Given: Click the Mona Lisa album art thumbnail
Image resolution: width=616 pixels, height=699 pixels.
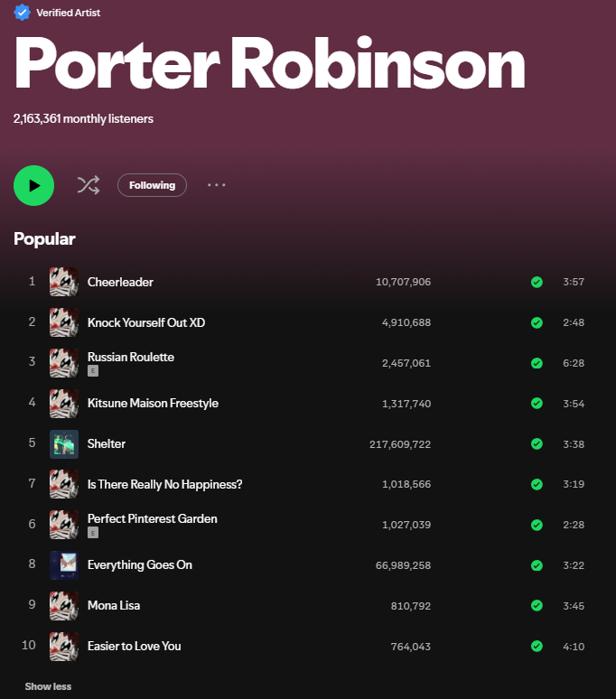Looking at the screenshot, I should tap(64, 606).
